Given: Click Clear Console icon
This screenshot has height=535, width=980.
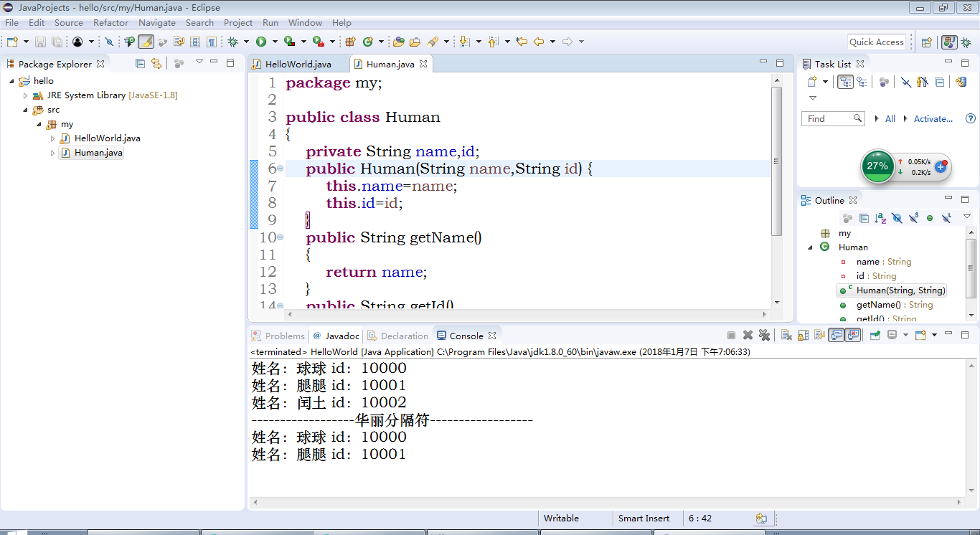Looking at the screenshot, I should pos(786,335).
